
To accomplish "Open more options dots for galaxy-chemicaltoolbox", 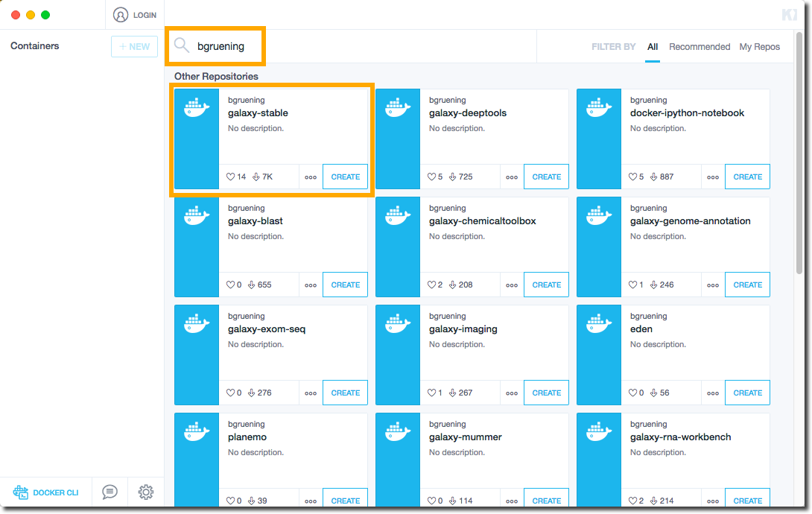I will [512, 285].
